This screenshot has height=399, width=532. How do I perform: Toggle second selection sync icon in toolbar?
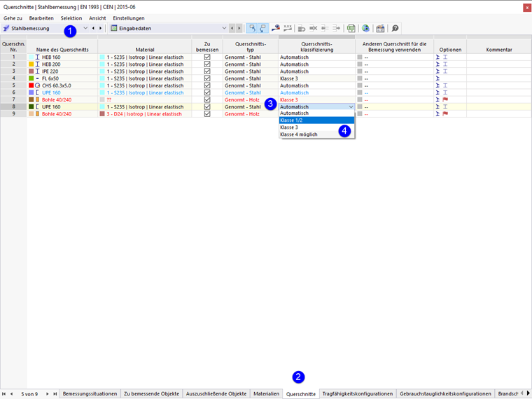point(262,28)
